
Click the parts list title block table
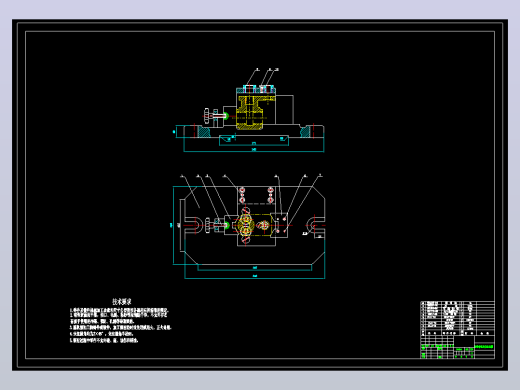457,330
